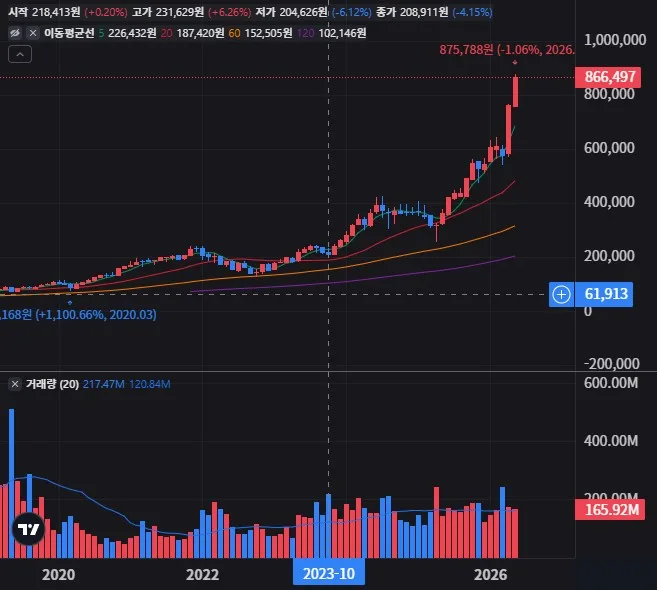Click the 2020 label on time axis
The height and width of the screenshot is (590, 657).
pos(59,574)
